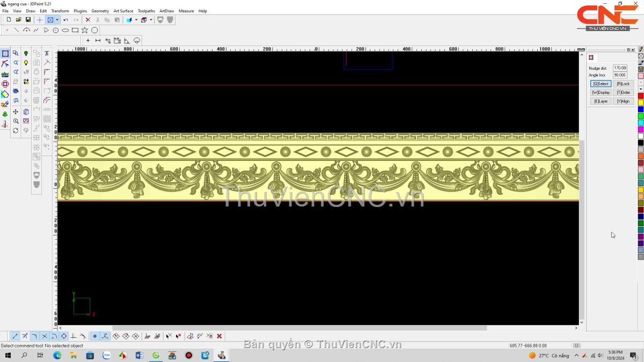Click the [Q]Select button
Viewport: 644px width, 362px height.
click(601, 84)
